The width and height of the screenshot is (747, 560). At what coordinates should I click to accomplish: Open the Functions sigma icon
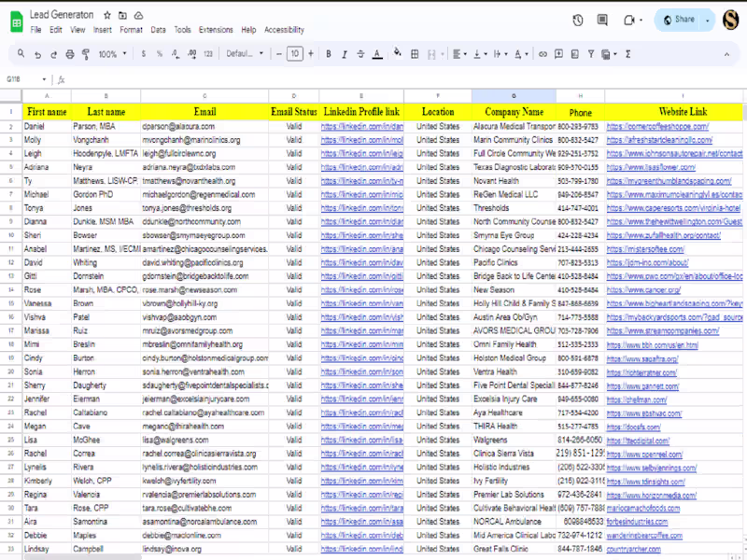tap(627, 54)
